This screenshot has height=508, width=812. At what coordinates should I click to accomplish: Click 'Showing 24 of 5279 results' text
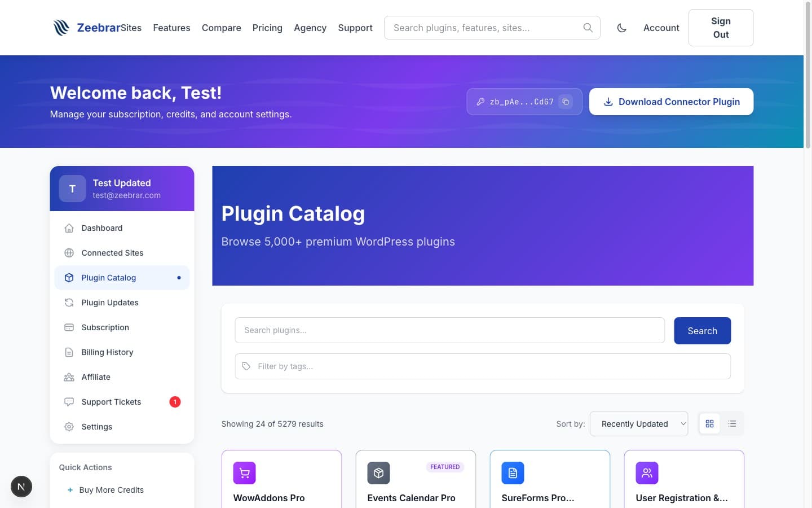pos(272,424)
